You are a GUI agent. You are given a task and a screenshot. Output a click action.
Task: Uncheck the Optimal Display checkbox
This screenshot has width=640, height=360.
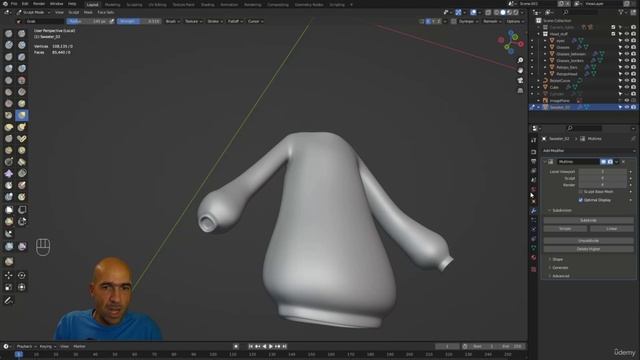coord(581,200)
